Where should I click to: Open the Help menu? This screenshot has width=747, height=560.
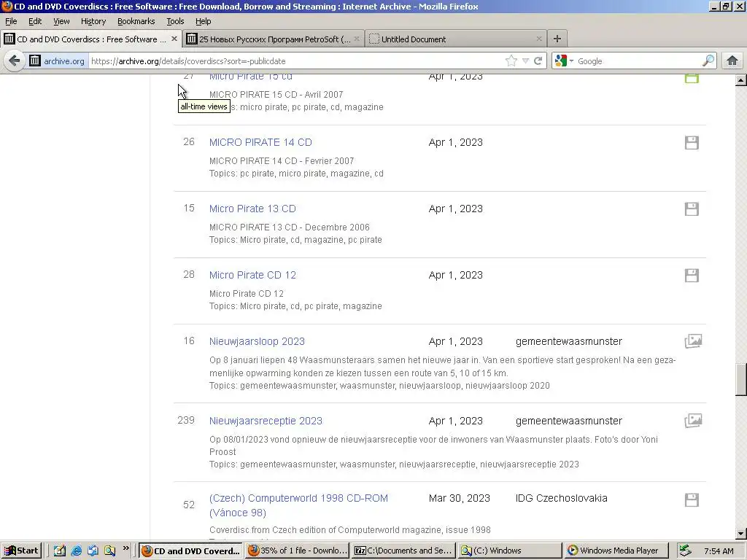(x=203, y=21)
